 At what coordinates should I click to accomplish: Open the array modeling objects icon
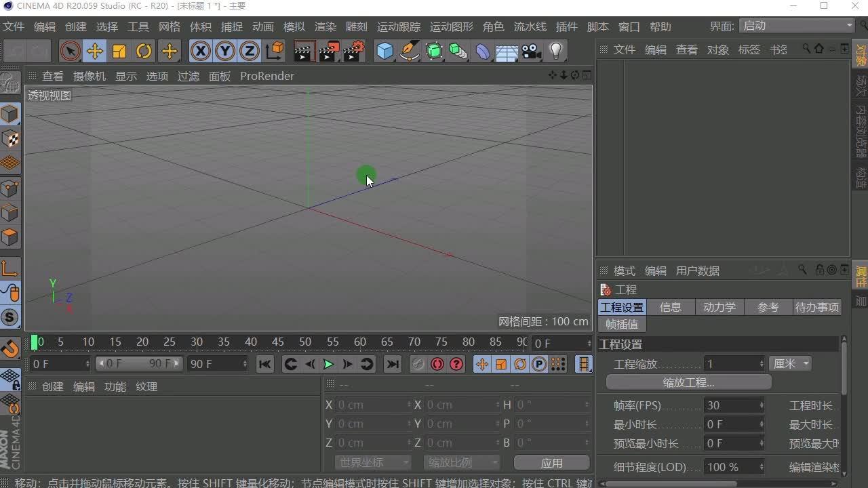coord(458,51)
